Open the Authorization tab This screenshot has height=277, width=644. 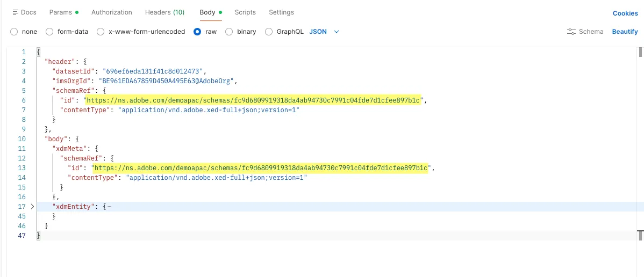coord(112,12)
